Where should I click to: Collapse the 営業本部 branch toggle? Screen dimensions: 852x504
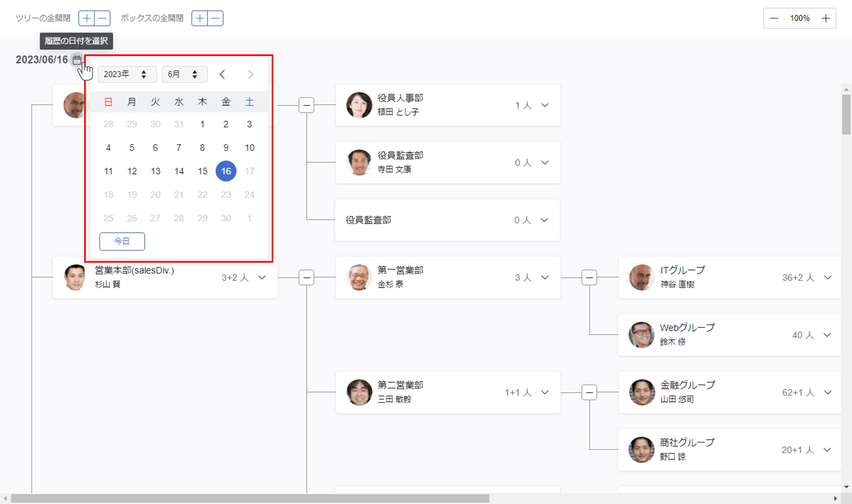[x=307, y=278]
